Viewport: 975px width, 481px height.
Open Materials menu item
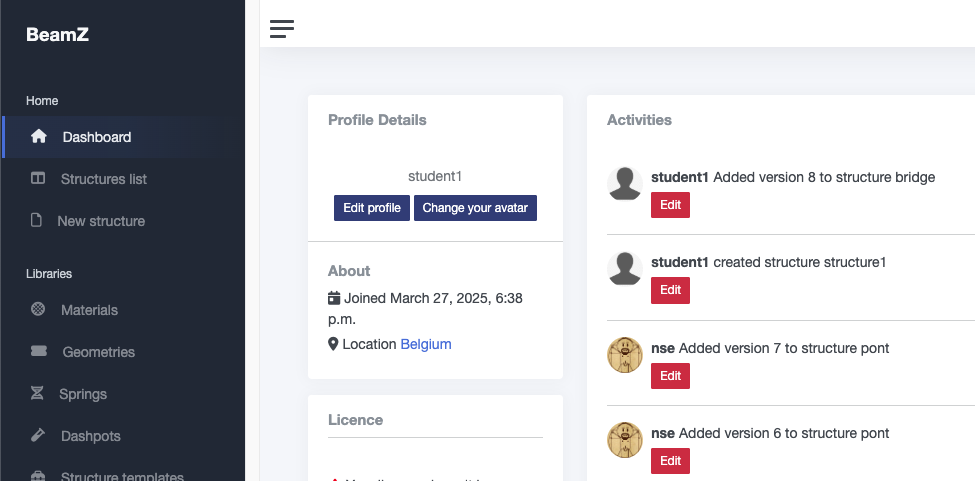[x=89, y=310]
